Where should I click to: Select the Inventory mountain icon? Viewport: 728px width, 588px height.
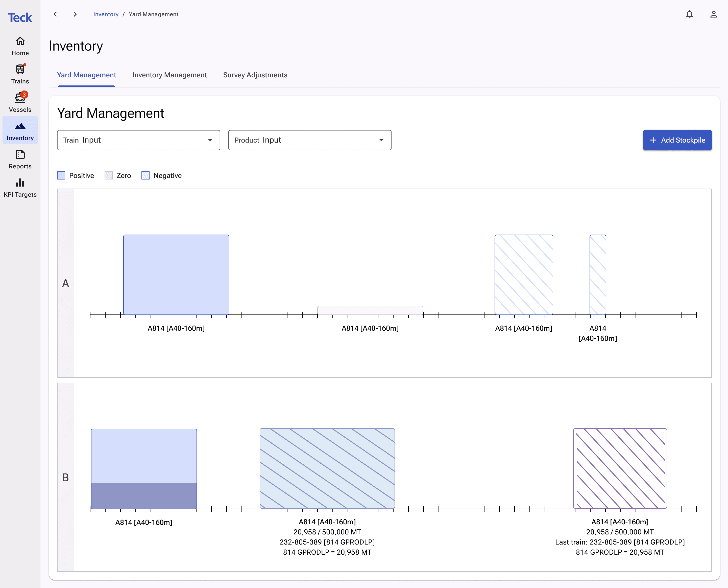(x=20, y=126)
